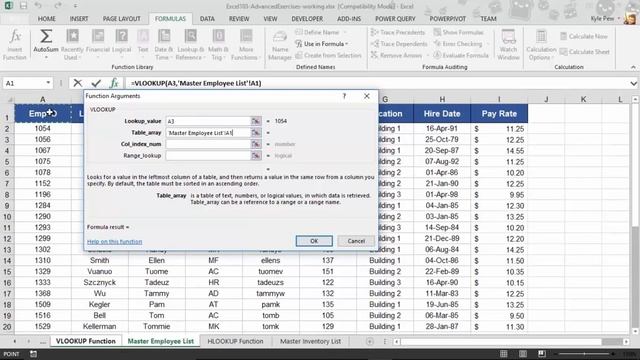
Task: Collapse dialog via Lookup_value range selector
Action: (x=256, y=121)
